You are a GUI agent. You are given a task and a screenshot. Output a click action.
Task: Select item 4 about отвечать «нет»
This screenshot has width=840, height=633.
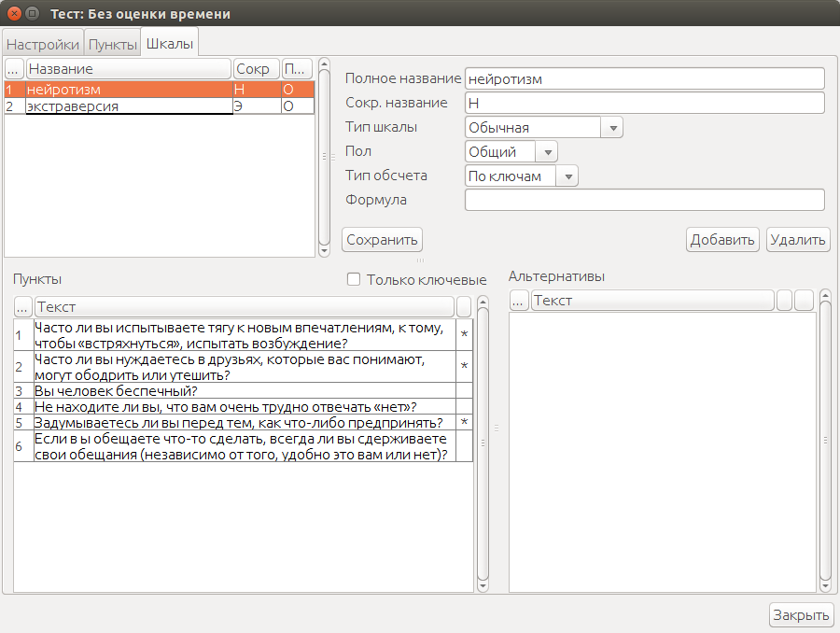pyautogui.click(x=244, y=407)
